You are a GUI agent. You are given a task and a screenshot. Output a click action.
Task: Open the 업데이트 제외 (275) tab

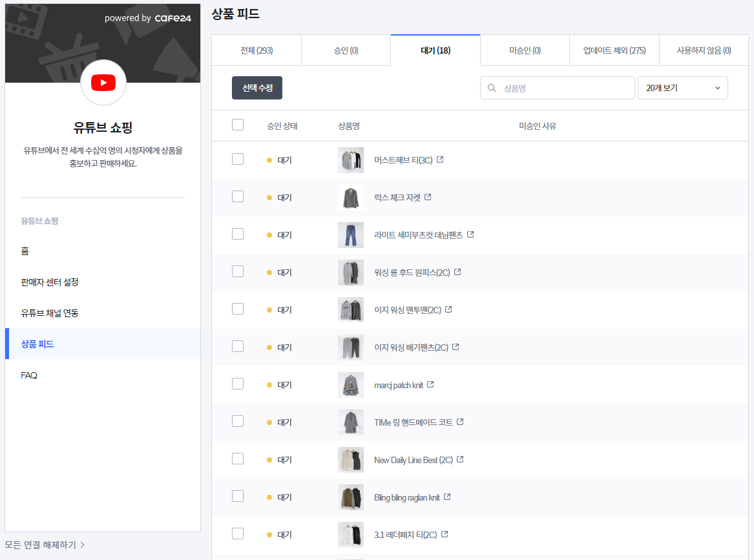coord(614,50)
